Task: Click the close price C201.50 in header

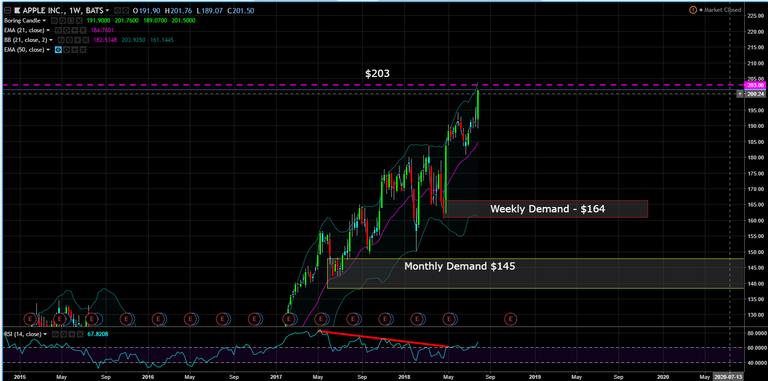Action: 240,11
